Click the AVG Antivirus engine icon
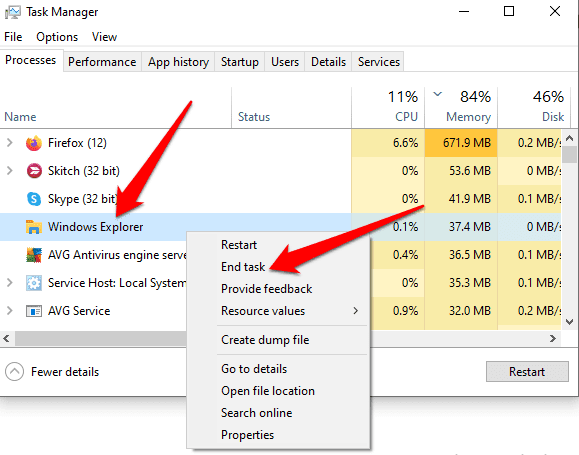The image size is (579, 455). click(x=34, y=255)
